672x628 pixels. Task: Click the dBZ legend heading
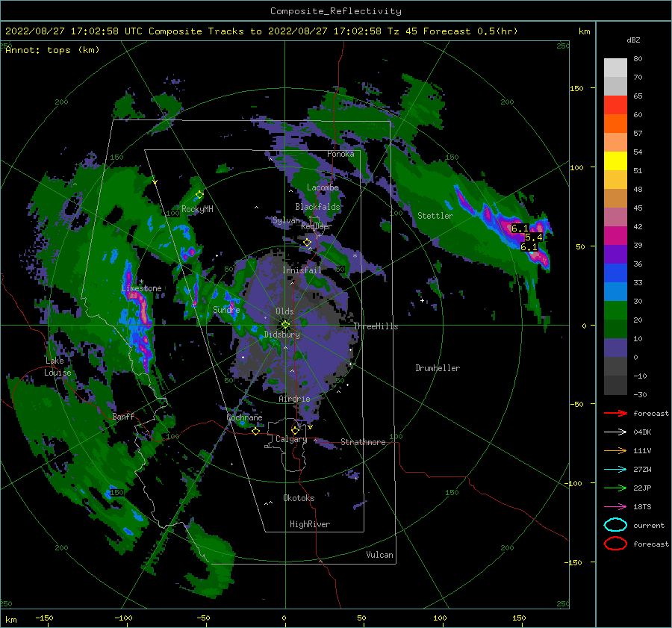[x=633, y=40]
